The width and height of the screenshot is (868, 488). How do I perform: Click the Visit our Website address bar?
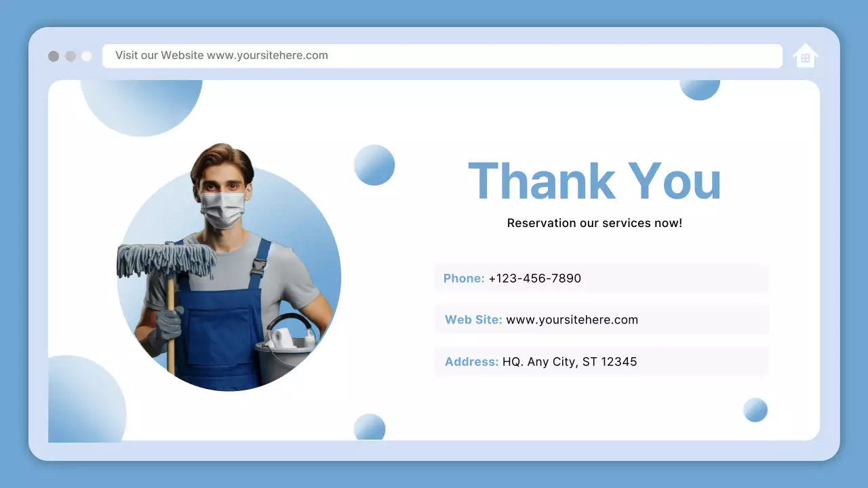click(442, 56)
